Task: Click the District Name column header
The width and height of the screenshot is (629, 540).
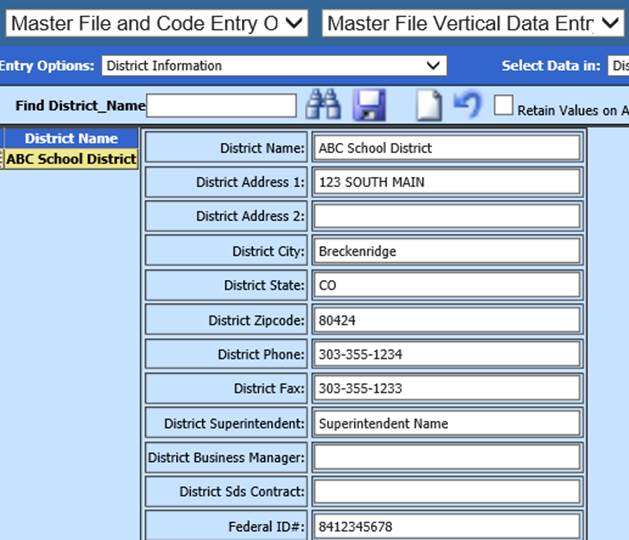Action: [71, 139]
